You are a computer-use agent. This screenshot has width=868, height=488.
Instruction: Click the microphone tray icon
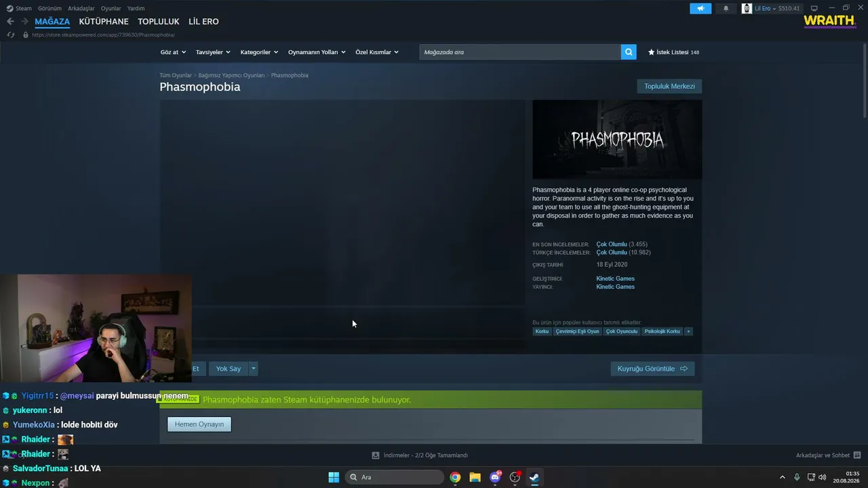[797, 477]
